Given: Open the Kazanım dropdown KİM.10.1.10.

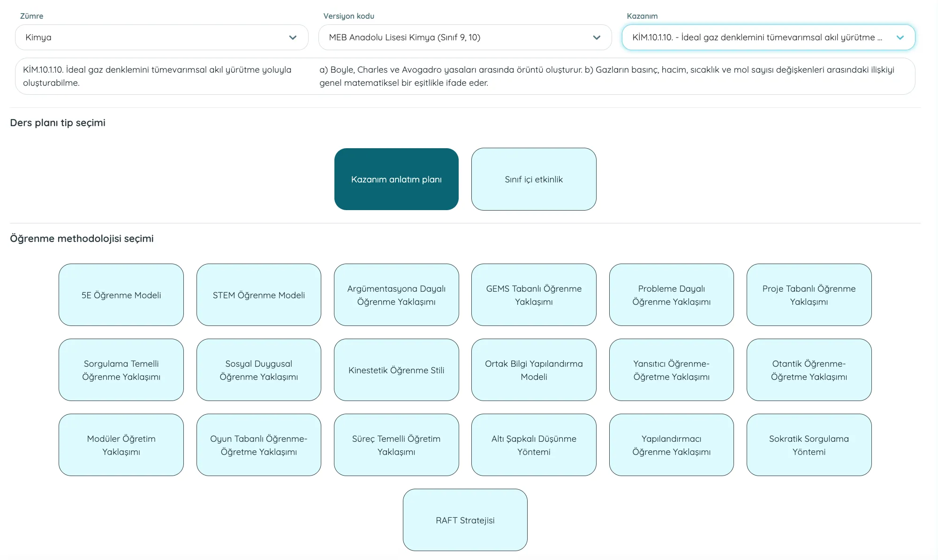Looking at the screenshot, I should click(x=768, y=38).
